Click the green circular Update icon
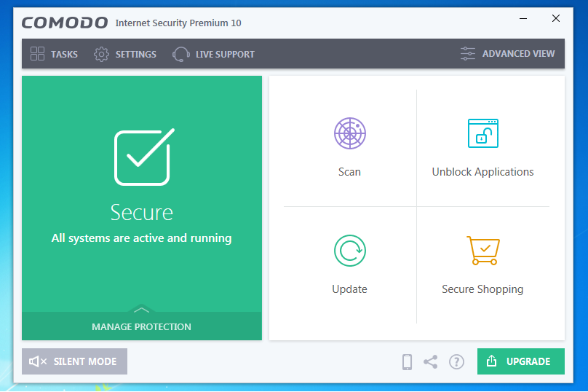Image resolution: width=588 pixels, height=392 pixels. (x=350, y=251)
